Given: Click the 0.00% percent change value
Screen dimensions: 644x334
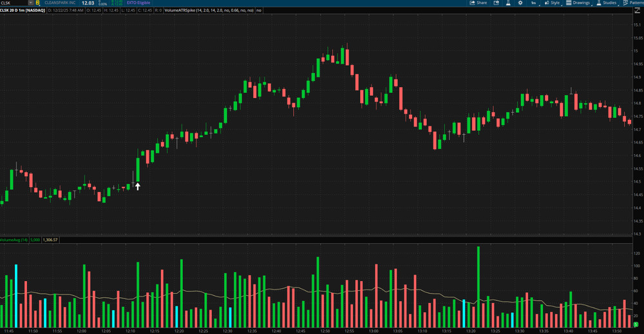Looking at the screenshot, I should click(x=102, y=4).
